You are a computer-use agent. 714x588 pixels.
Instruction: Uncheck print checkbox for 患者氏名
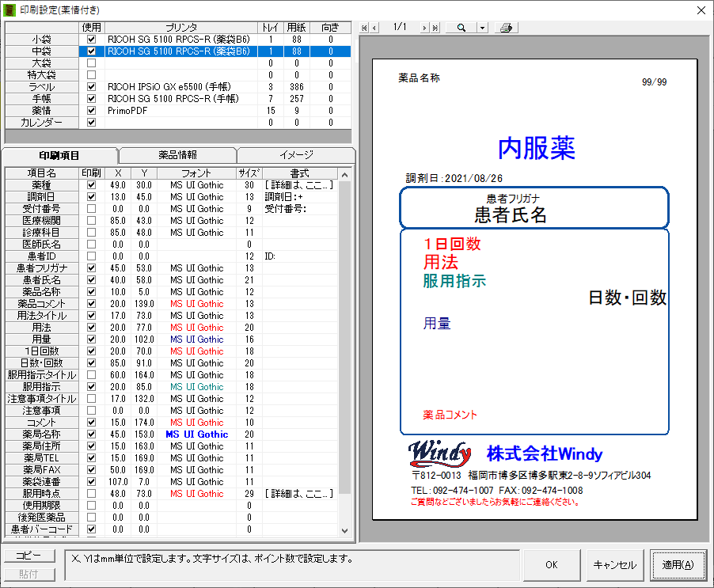[92, 280]
